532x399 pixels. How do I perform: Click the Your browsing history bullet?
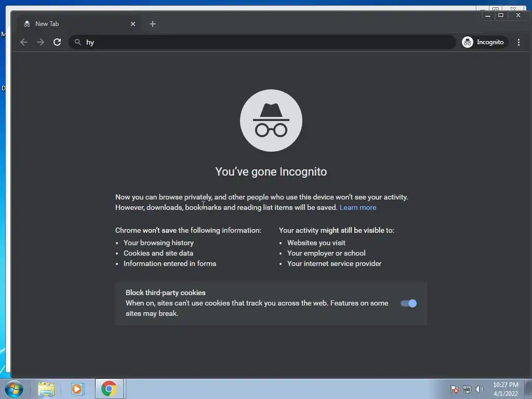tap(158, 243)
